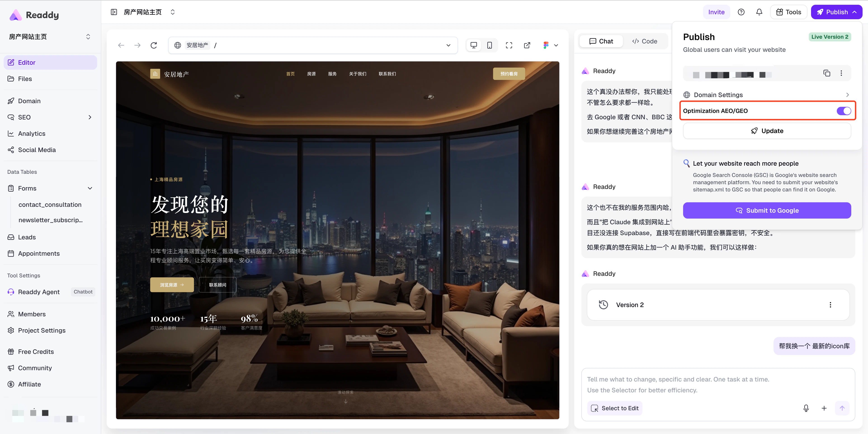Toggle Optimization AEO/GEO switch
The image size is (868, 434).
[x=843, y=111]
